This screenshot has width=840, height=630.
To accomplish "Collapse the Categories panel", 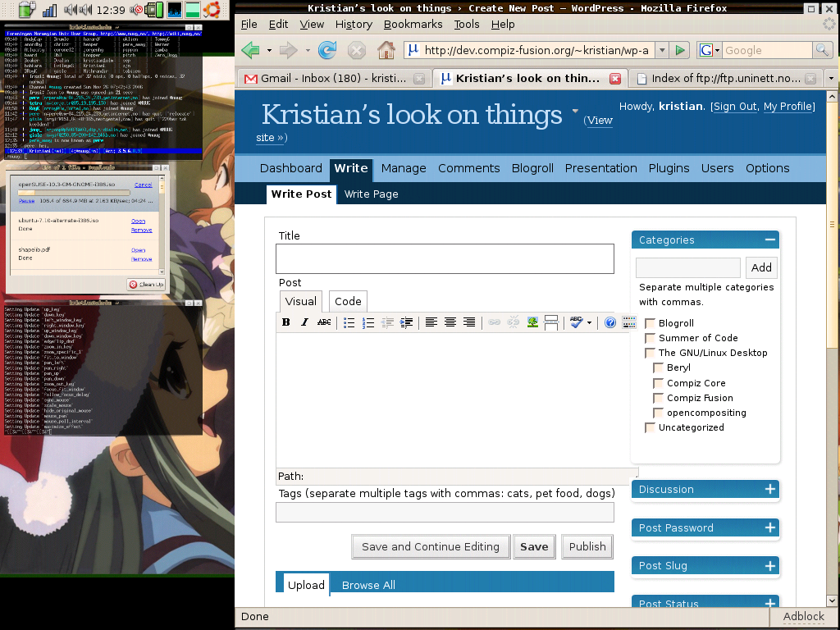I will click(769, 240).
